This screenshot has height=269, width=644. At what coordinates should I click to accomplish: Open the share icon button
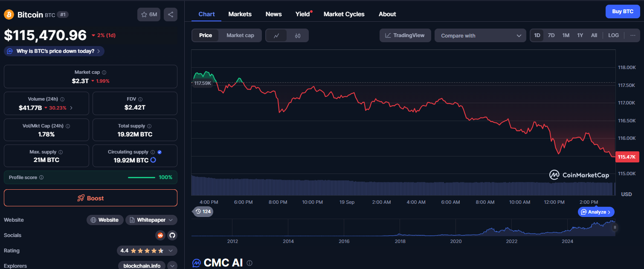[171, 14]
